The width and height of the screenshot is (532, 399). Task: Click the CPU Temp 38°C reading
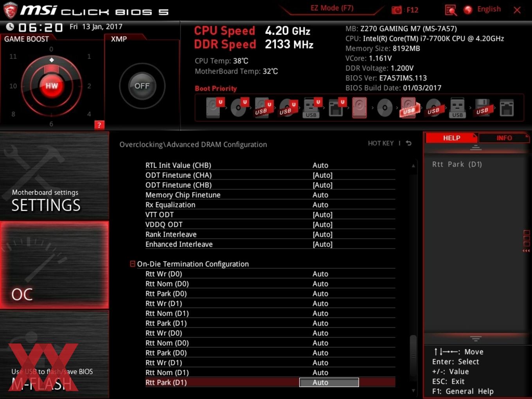point(221,61)
